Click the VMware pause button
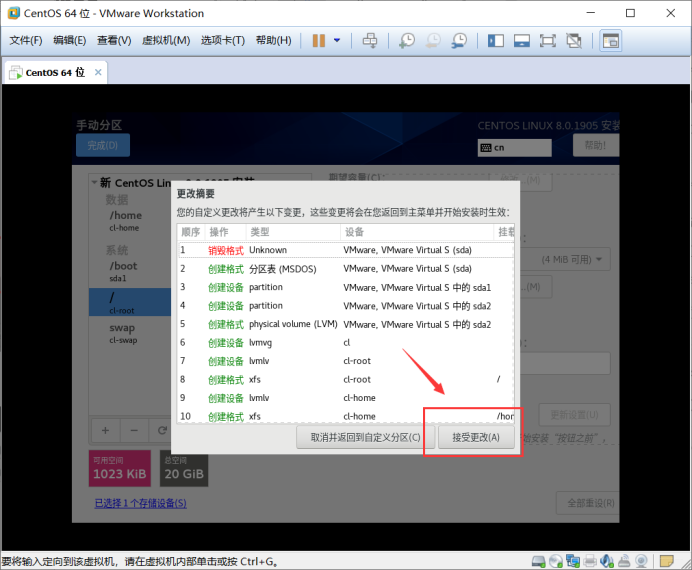692x570 pixels. (319, 41)
